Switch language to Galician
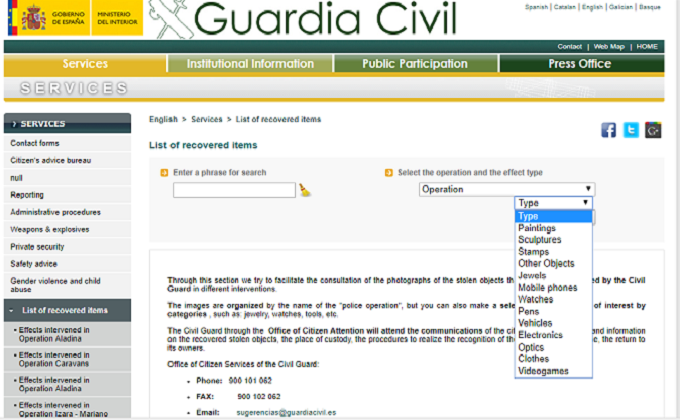The image size is (680, 420). pyautogui.click(x=621, y=7)
